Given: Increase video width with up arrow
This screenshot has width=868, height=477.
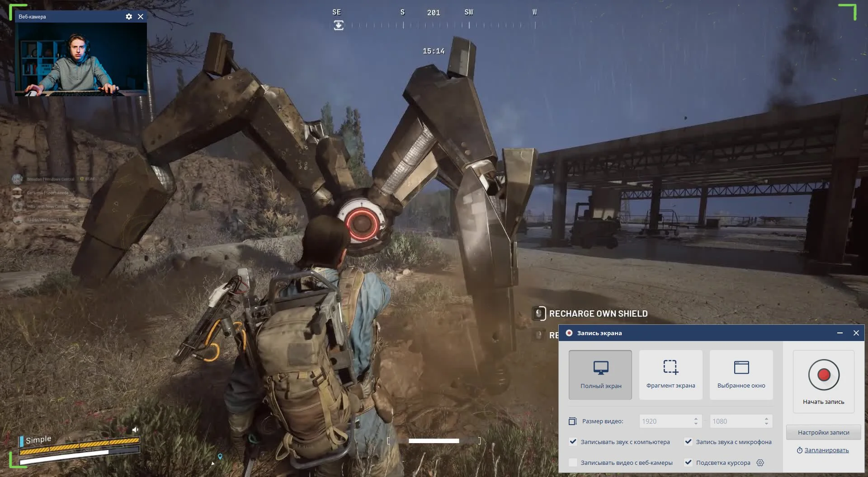Looking at the screenshot, I should coord(696,419).
